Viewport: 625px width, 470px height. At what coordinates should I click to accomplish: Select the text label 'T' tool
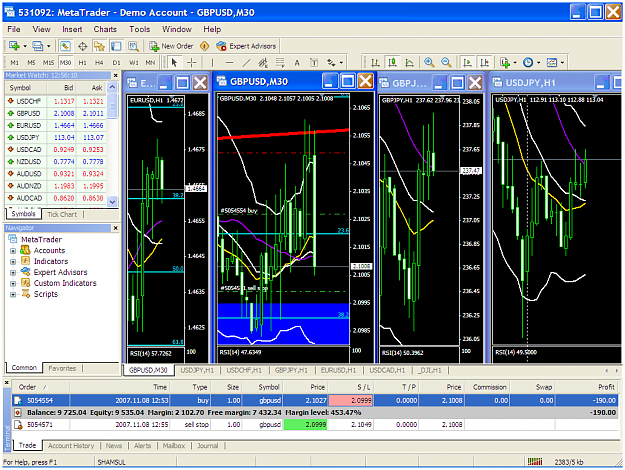tap(314, 62)
